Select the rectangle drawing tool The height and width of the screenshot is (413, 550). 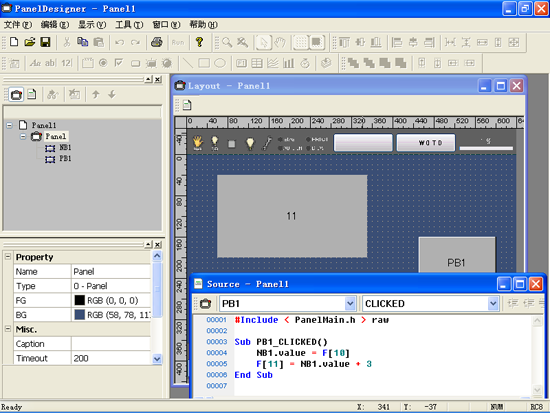point(204,63)
